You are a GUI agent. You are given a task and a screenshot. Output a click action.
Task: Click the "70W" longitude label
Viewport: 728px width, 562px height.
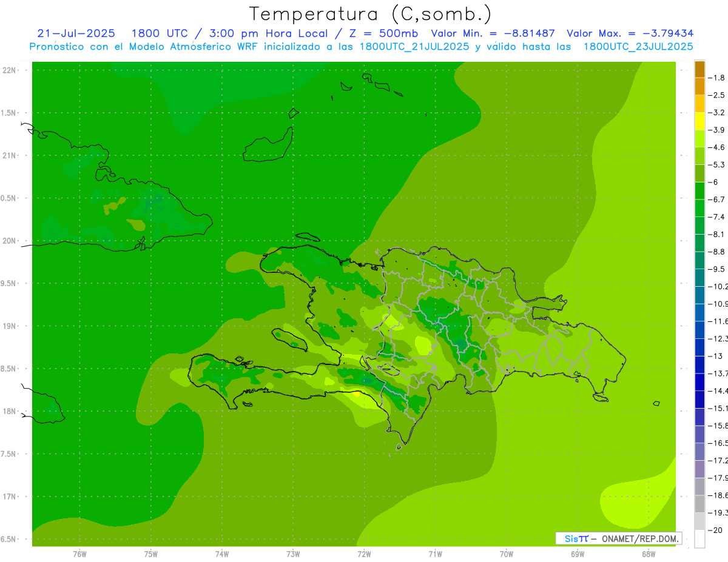(506, 554)
